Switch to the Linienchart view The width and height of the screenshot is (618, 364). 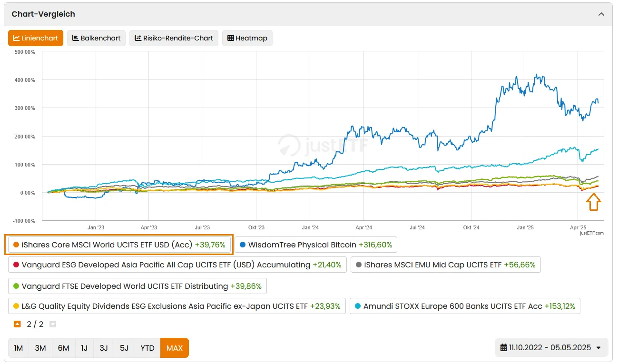(x=36, y=38)
